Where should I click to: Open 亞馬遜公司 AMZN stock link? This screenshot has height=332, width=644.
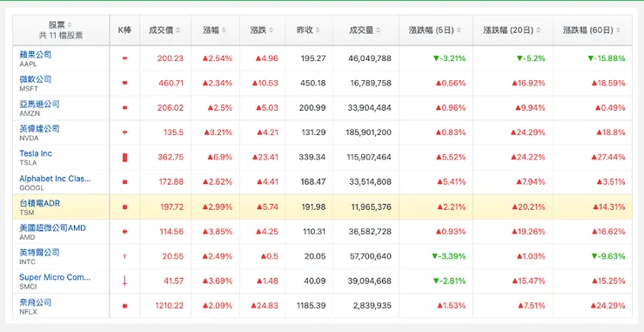tap(39, 104)
